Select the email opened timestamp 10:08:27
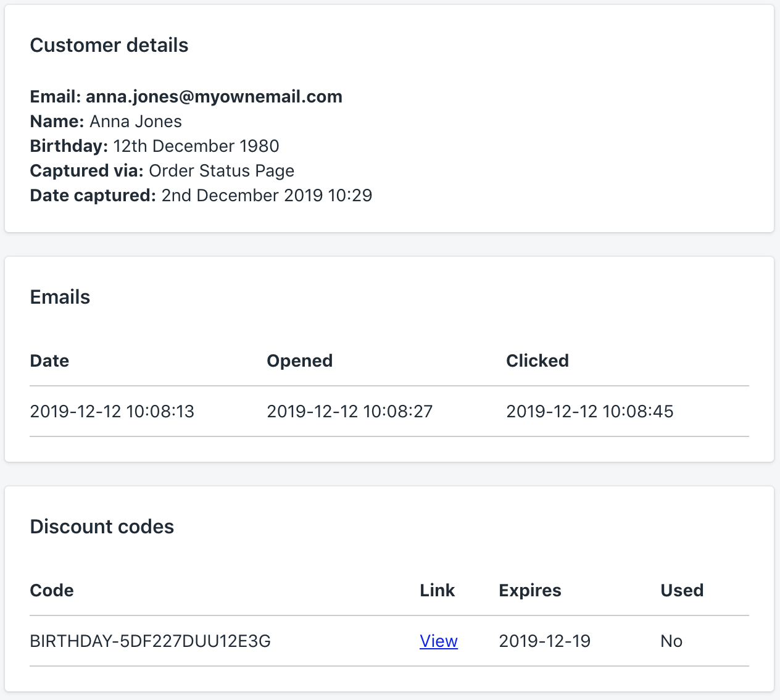This screenshot has width=780, height=700. pos(349,412)
